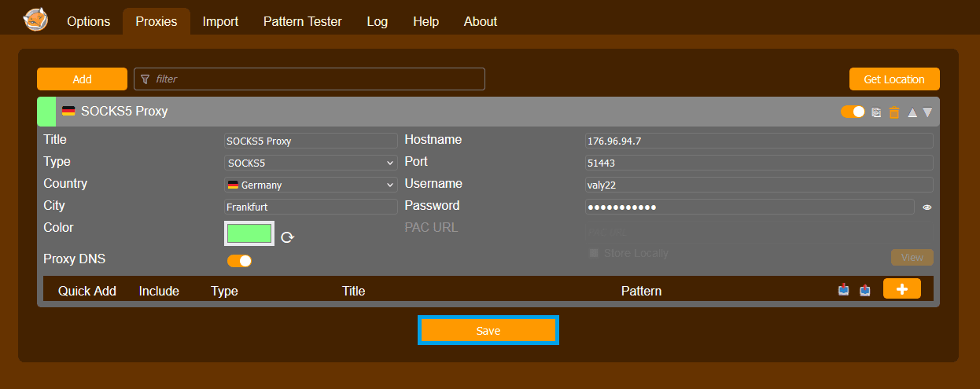The height and width of the screenshot is (389, 980).
Task: Click the Hostname label
Action: (433, 140)
